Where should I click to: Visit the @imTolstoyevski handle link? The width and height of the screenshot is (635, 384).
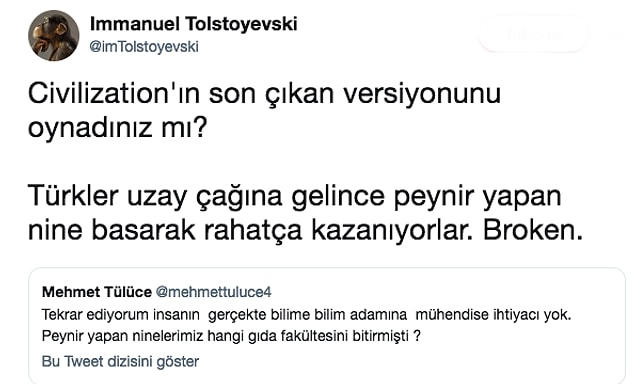(144, 47)
